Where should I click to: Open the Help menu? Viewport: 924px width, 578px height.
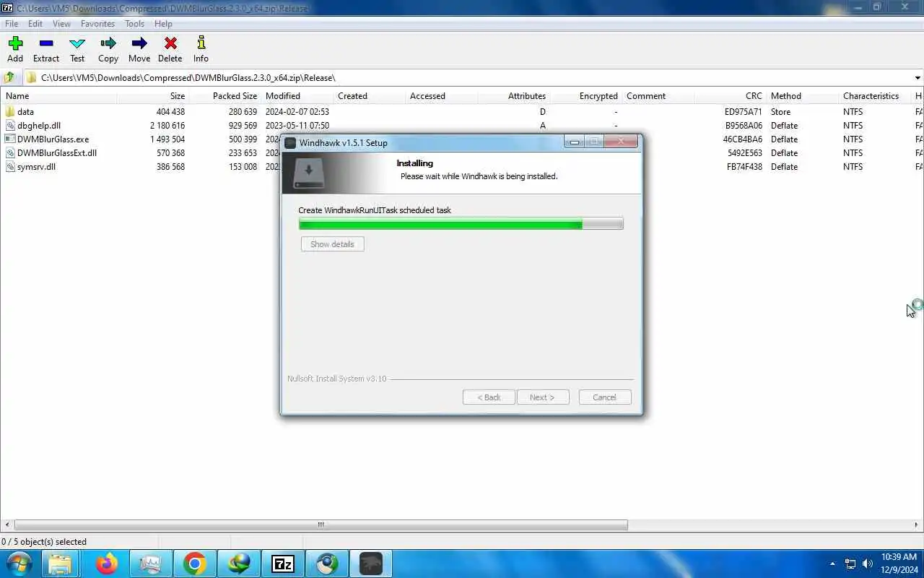pyautogui.click(x=164, y=24)
